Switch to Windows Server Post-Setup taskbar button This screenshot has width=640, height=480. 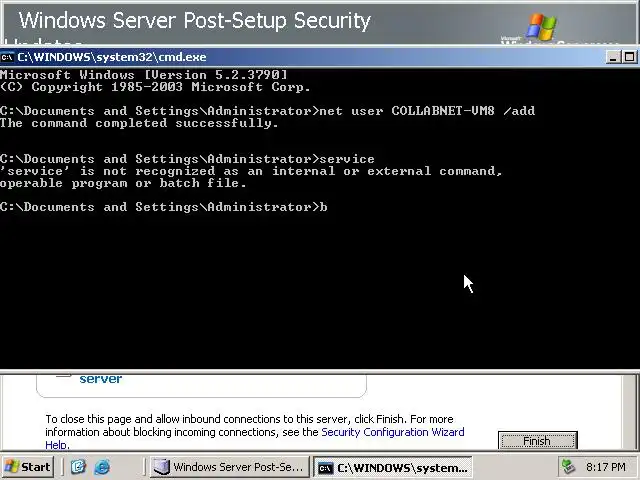(229, 467)
